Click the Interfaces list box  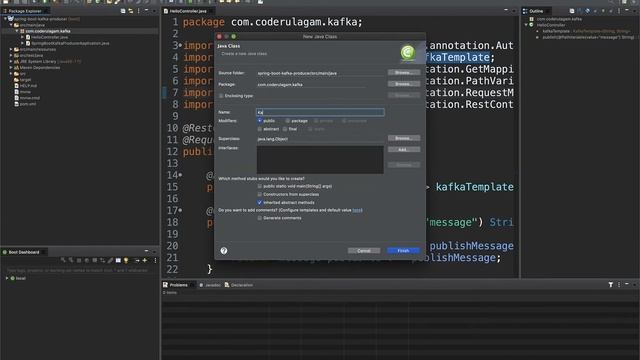point(320,160)
